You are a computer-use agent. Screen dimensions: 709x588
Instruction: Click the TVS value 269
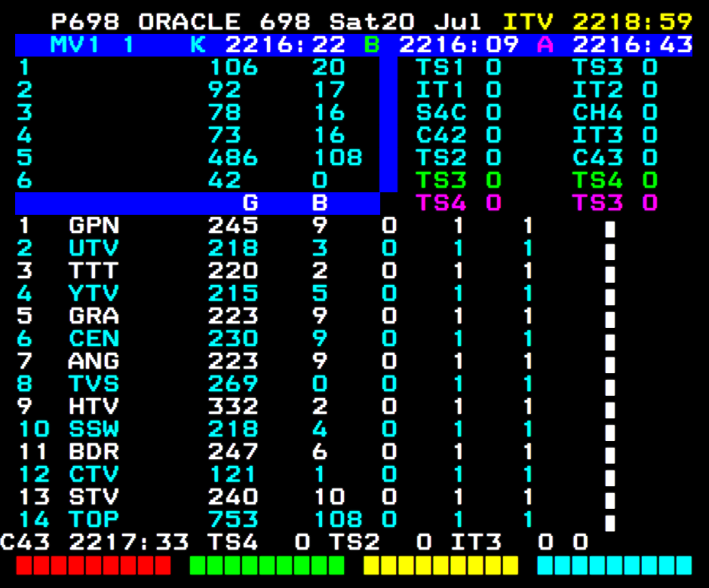pos(233,383)
